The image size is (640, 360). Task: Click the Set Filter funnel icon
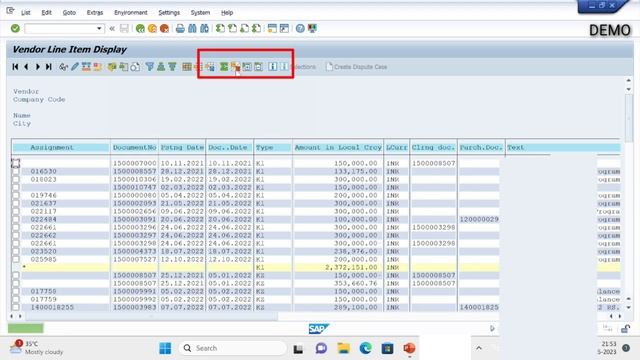click(x=149, y=67)
